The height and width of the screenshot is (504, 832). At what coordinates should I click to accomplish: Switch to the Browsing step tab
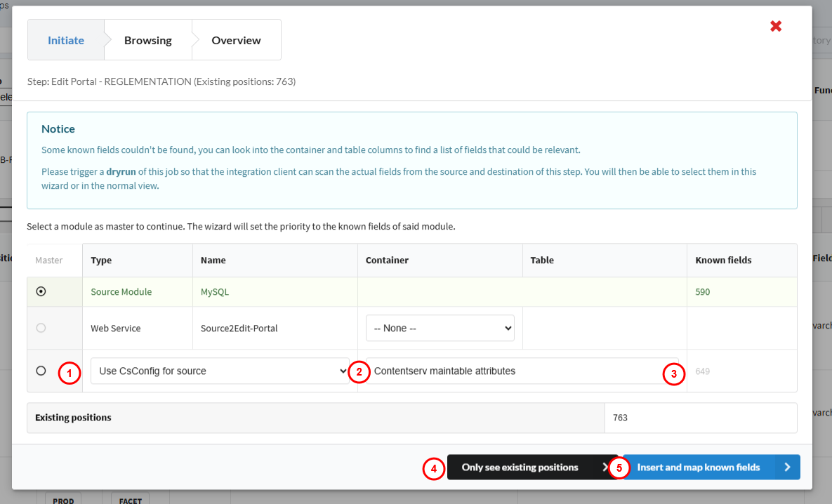(x=147, y=41)
